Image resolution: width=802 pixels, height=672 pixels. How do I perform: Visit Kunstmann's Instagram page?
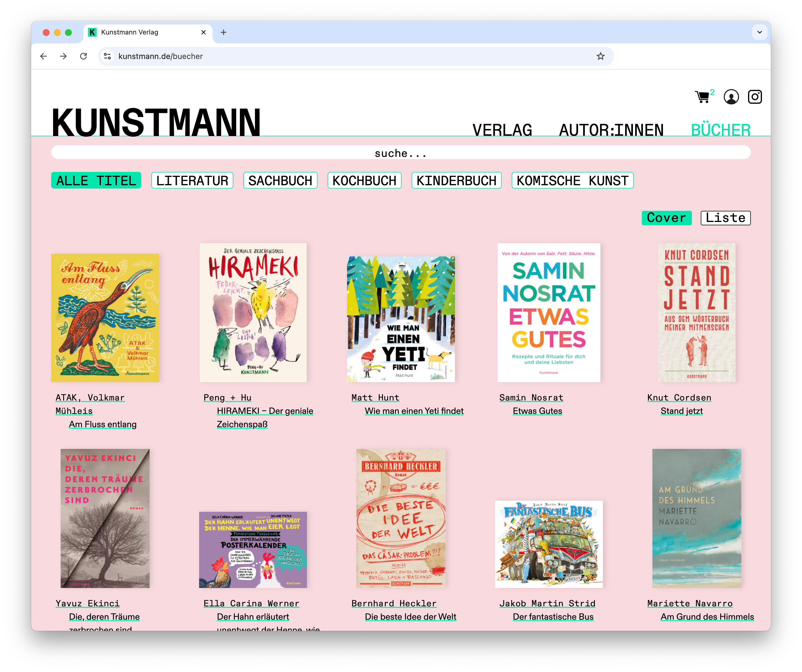point(755,97)
